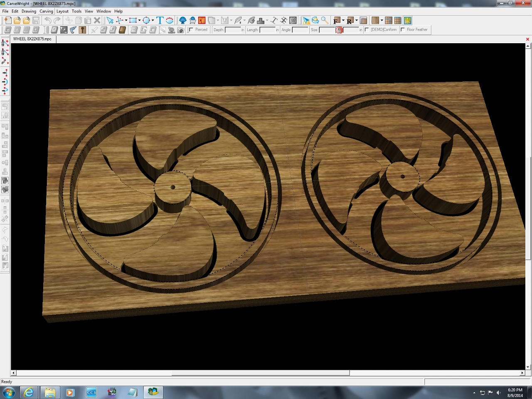532x399 pixels.
Task: Expand the front view F dropdown arrow
Action: [x=343, y=20]
